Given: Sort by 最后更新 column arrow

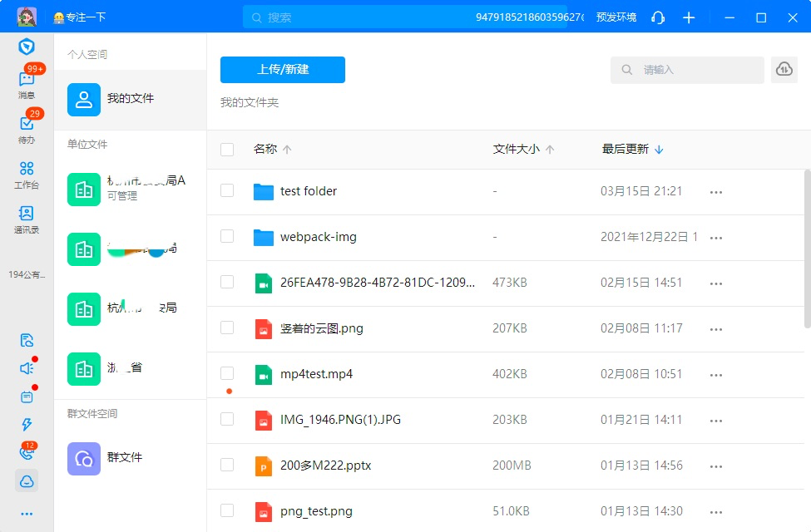Looking at the screenshot, I should (660, 150).
